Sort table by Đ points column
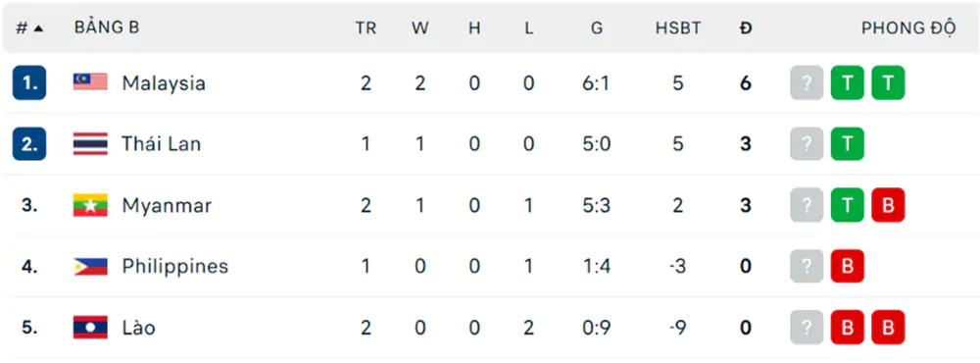Screen dimensions: 980x363 745,28
